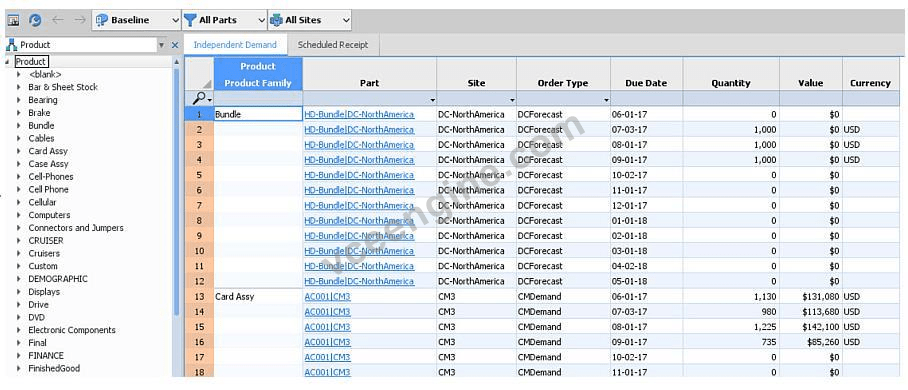Click the magnifier search icon in filter row
The image size is (908, 390).
pyautogui.click(x=199, y=99)
